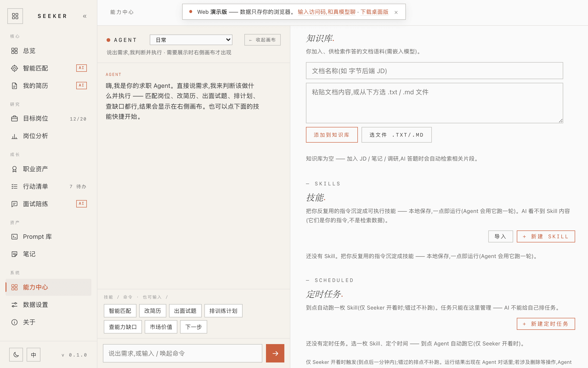Open the 目标岗位 section
This screenshot has height=368, width=588.
[48, 118]
